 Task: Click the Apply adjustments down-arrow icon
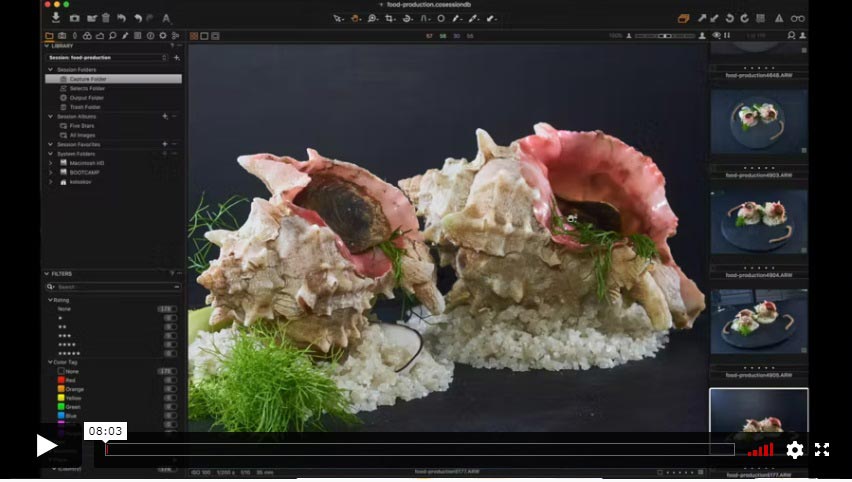tap(714, 18)
